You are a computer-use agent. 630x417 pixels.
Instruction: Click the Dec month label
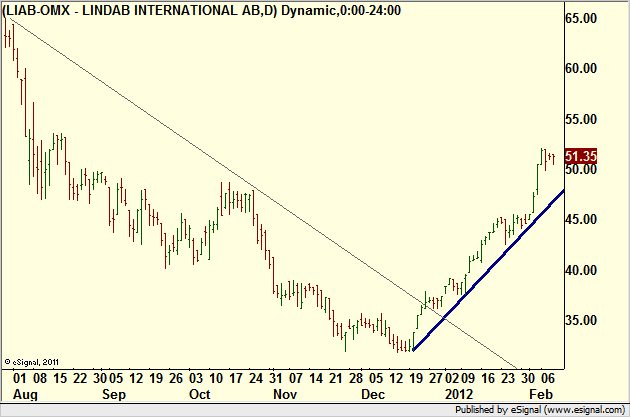(x=373, y=394)
